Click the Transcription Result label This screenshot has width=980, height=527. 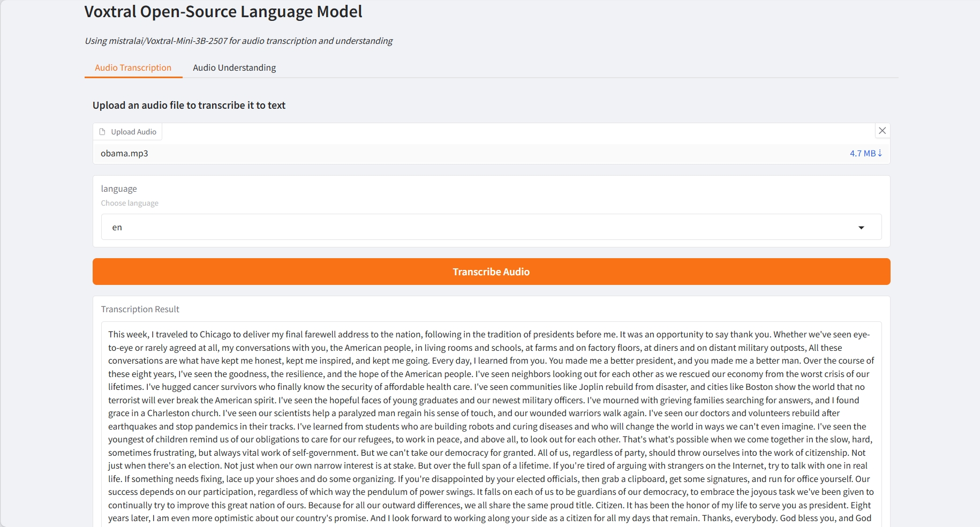click(140, 309)
